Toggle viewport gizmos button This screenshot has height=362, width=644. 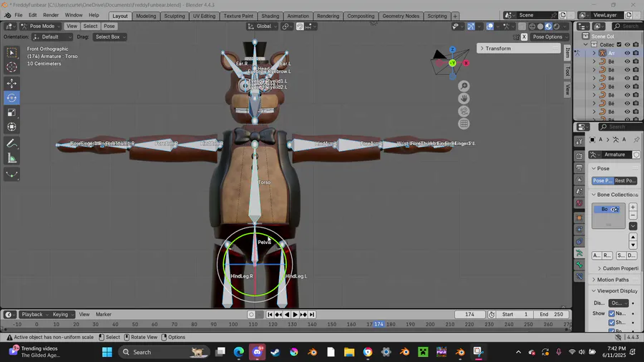pyautogui.click(x=471, y=26)
